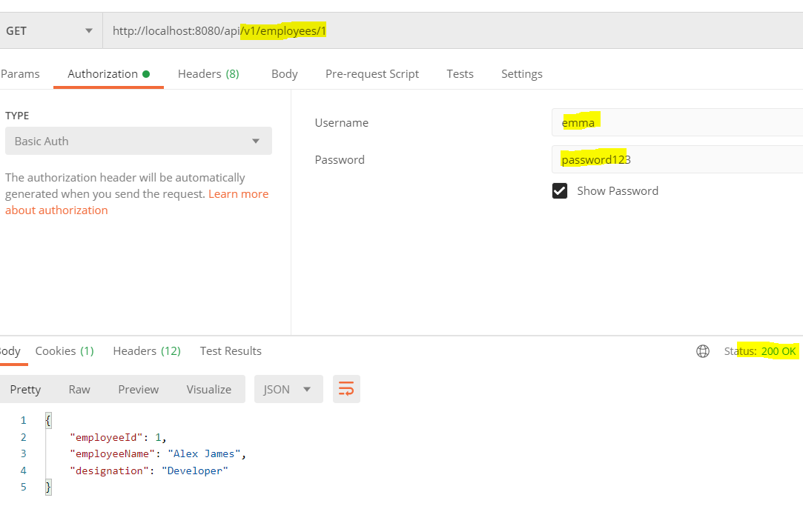Open the GET method dropdown

50,31
